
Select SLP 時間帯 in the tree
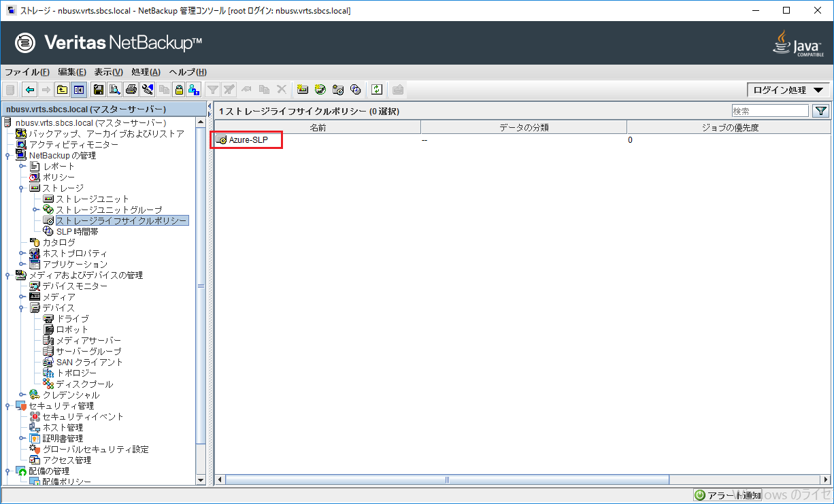[77, 231]
